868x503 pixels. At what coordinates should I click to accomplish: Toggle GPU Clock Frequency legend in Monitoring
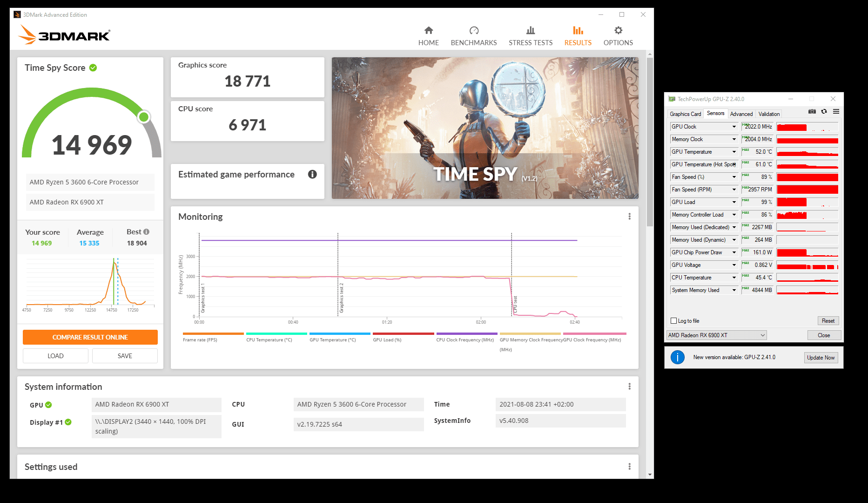pyautogui.click(x=594, y=337)
